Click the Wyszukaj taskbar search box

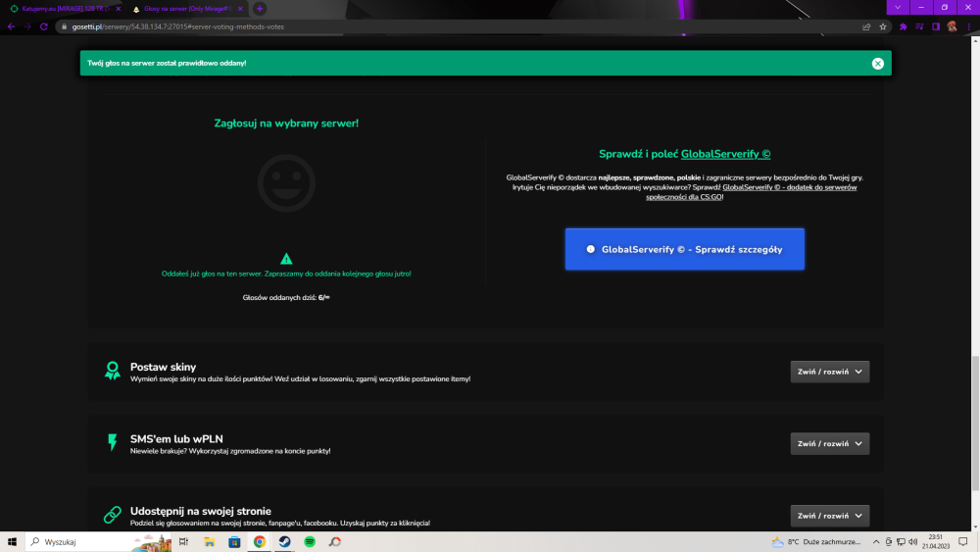coord(99,542)
